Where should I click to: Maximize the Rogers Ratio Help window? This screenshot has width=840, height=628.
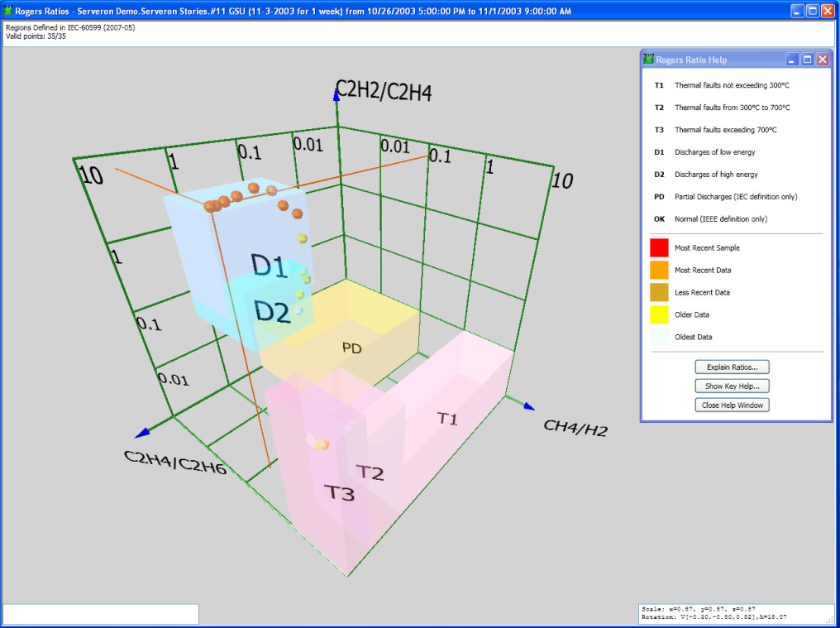[807, 60]
